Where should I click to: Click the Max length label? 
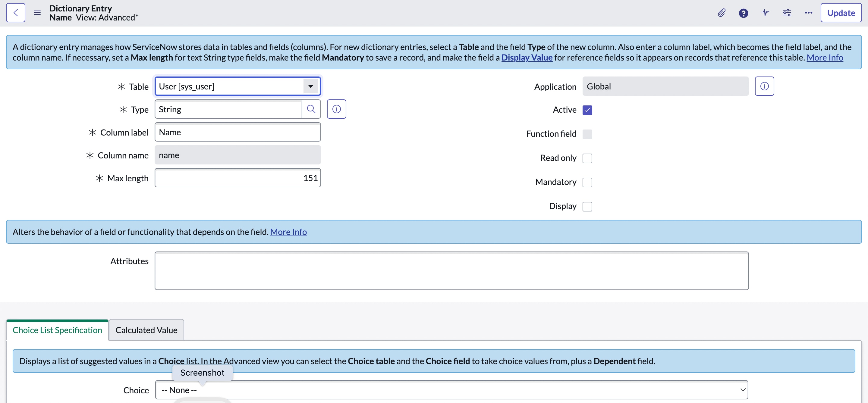coord(128,178)
